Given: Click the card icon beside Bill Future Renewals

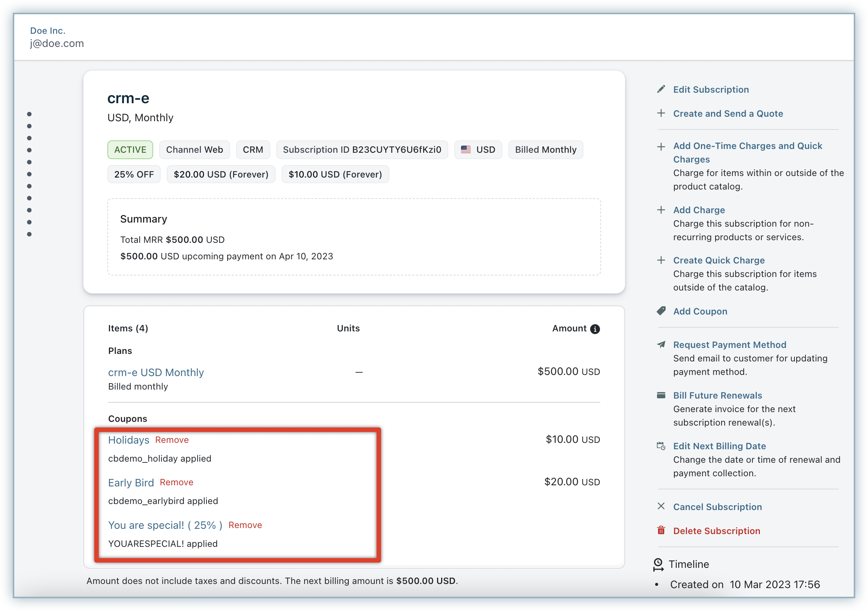Looking at the screenshot, I should coord(661,395).
